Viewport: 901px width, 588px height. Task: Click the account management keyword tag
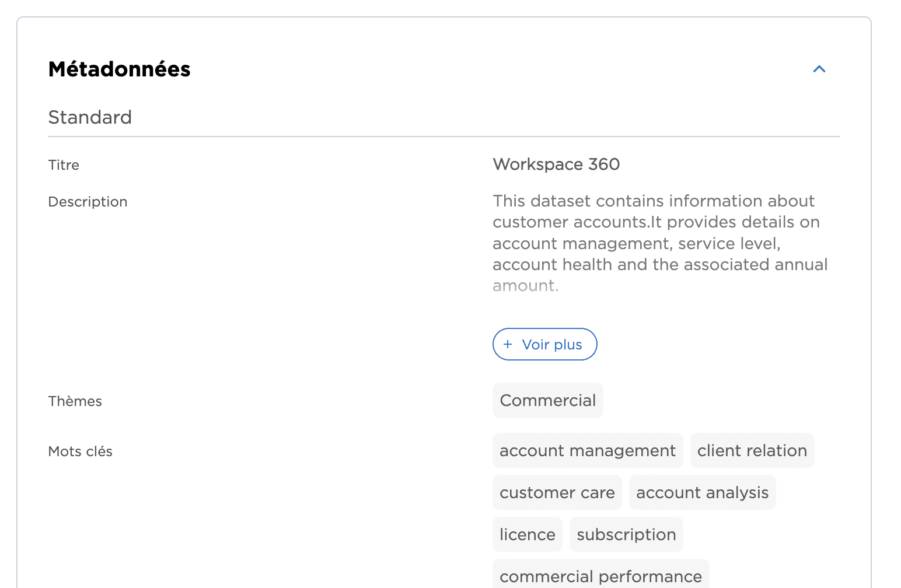click(x=587, y=450)
